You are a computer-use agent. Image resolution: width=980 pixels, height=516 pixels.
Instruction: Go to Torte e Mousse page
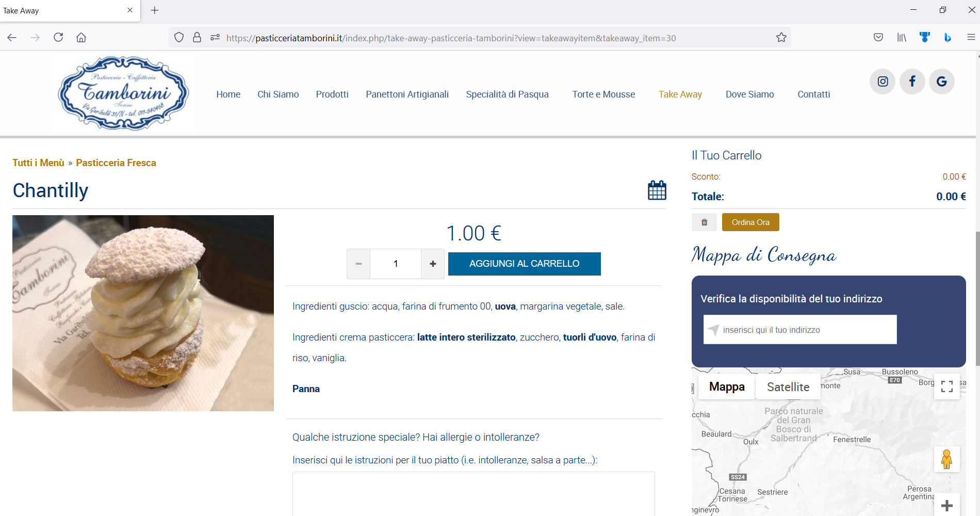603,94
